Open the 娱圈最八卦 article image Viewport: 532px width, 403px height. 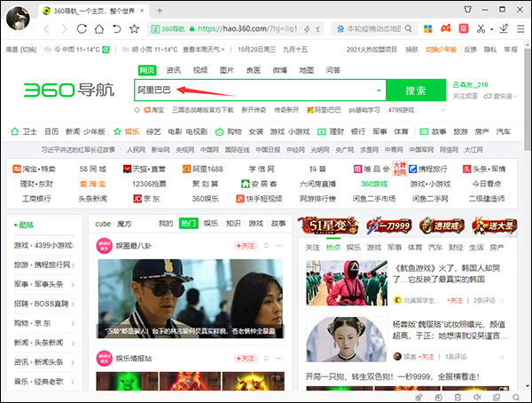point(191,298)
